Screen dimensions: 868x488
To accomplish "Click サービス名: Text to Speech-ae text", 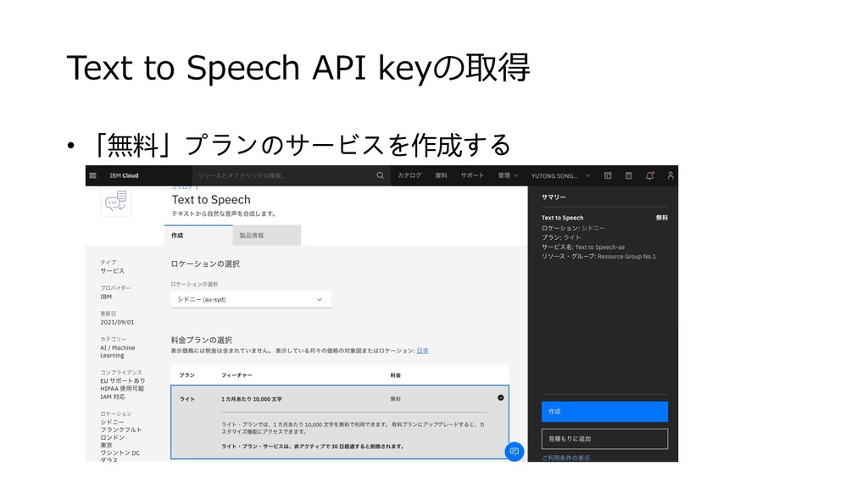I will pyautogui.click(x=583, y=247).
